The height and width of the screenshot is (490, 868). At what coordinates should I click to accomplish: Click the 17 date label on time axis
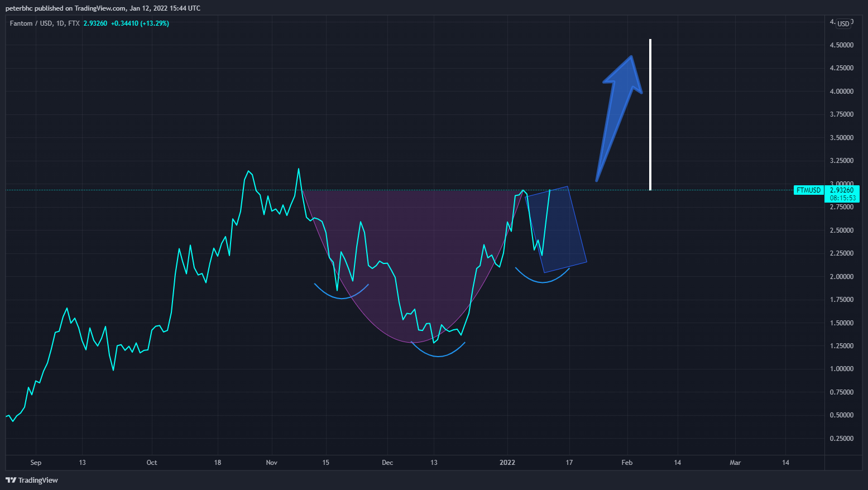pyautogui.click(x=569, y=463)
